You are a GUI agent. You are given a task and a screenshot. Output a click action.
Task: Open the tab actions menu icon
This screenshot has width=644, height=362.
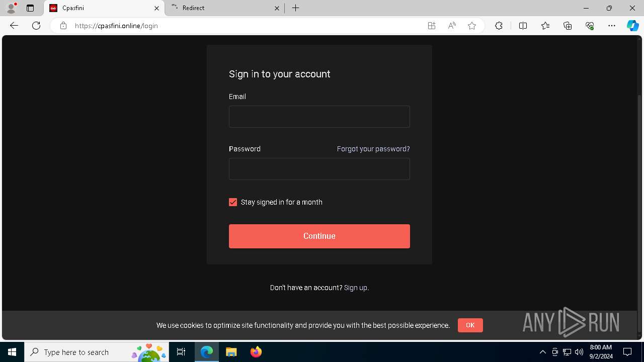coord(30,8)
